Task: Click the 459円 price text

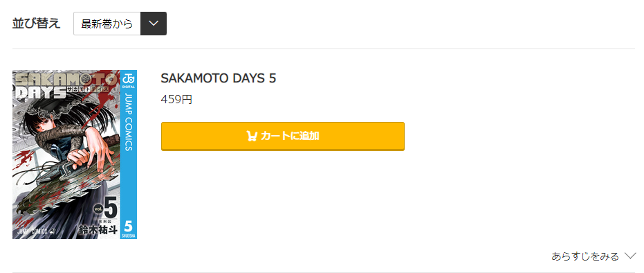Action: point(176,100)
